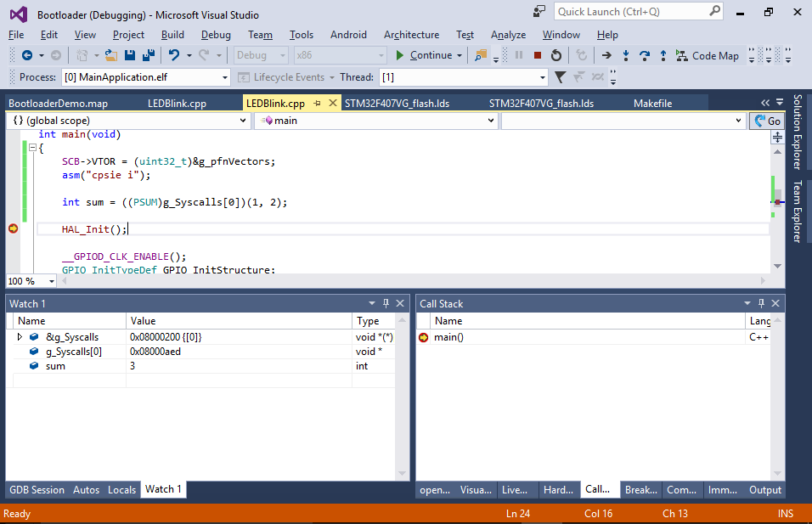Close the Watch 1 panel
The image size is (812, 524).
400,303
